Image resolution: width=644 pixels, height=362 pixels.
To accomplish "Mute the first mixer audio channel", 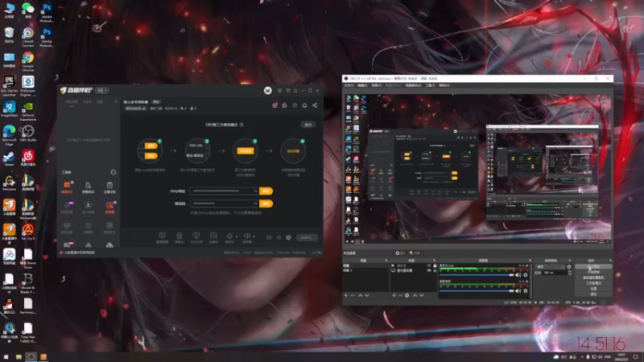I will coord(518,275).
